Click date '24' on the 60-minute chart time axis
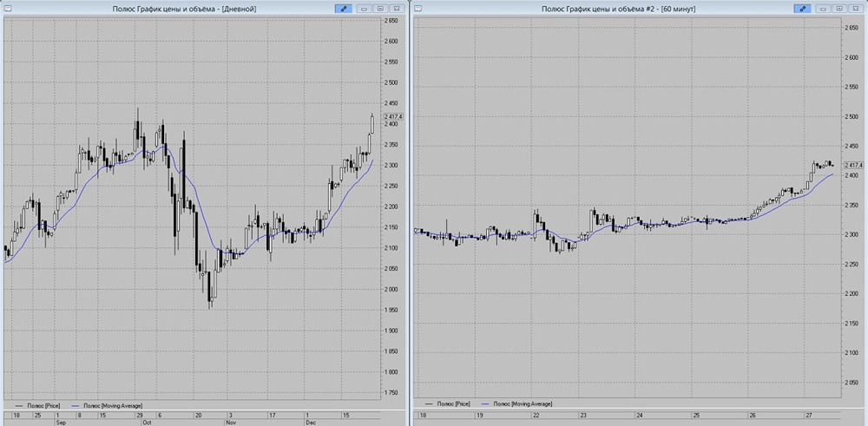The image size is (868, 426). (639, 415)
